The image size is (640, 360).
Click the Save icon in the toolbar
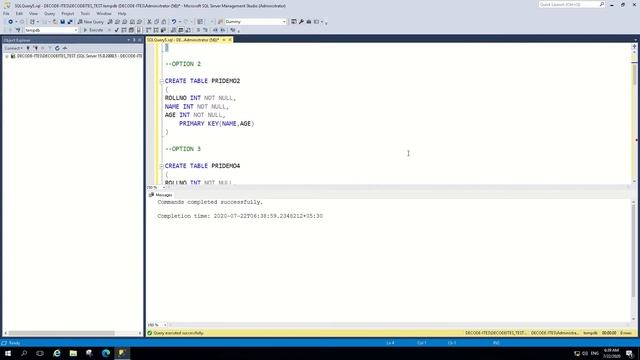pyautogui.click(x=62, y=22)
